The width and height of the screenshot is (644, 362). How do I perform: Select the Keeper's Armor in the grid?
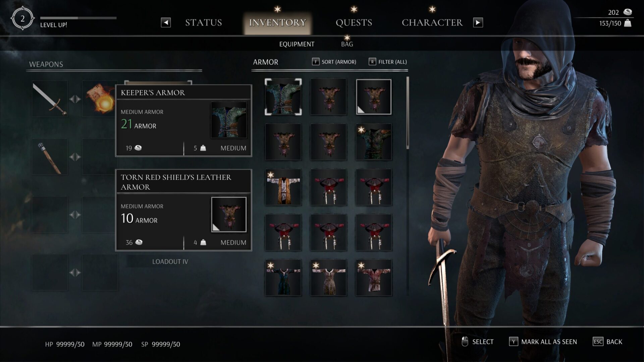pos(283,97)
